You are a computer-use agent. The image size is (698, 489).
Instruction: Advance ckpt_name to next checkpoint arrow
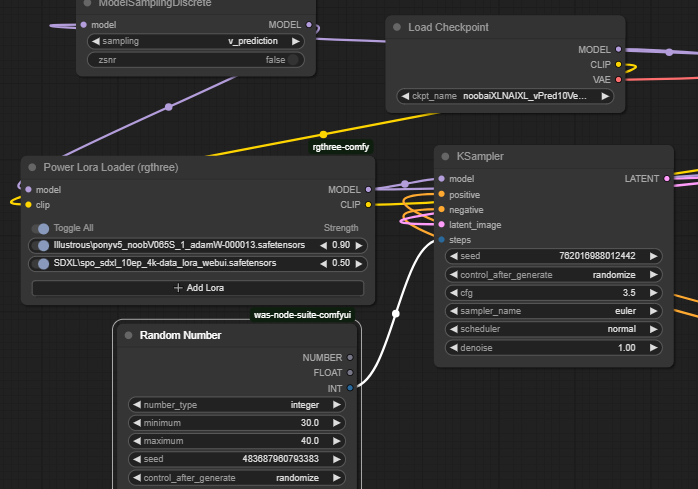click(605, 96)
